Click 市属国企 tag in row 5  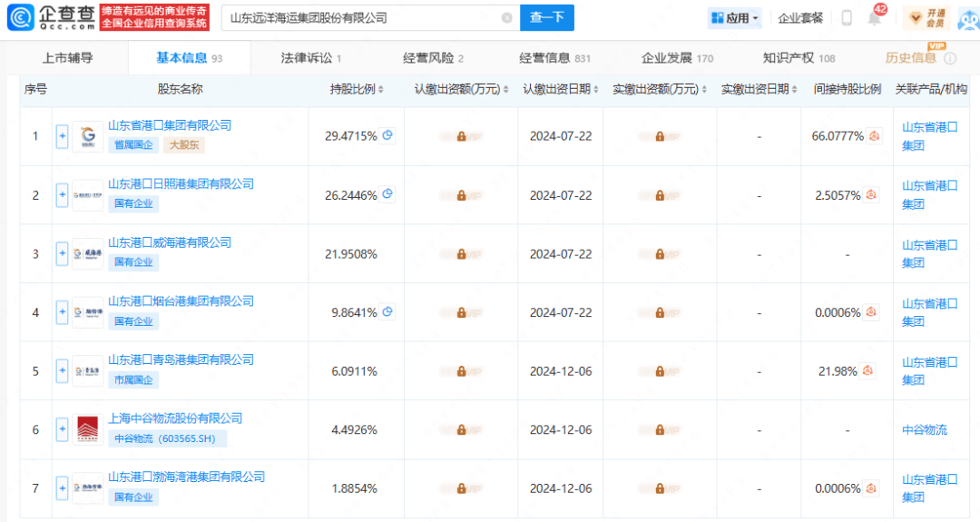(133, 380)
